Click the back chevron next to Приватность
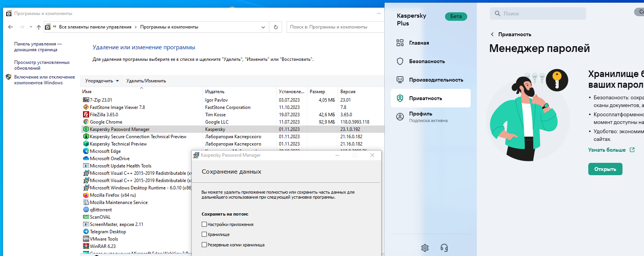Viewport: 644px width, 256px height. (492, 34)
